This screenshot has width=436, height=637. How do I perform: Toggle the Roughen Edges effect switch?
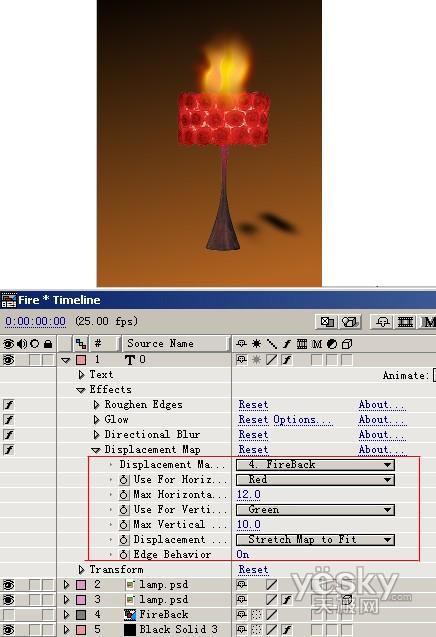click(x=9, y=405)
